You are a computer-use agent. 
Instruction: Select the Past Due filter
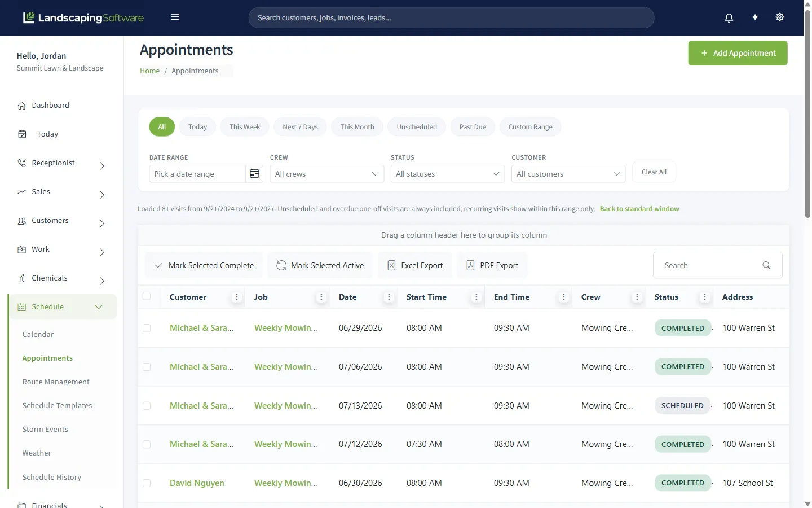pyautogui.click(x=473, y=127)
